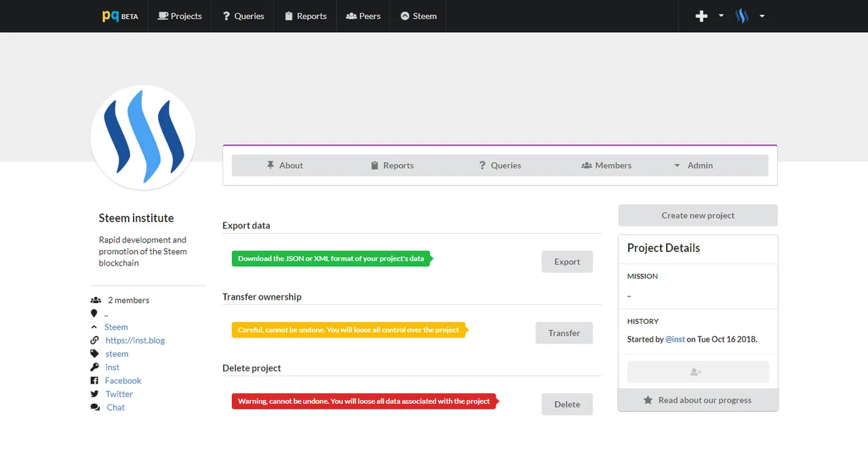Click the plus create icon

tap(702, 16)
